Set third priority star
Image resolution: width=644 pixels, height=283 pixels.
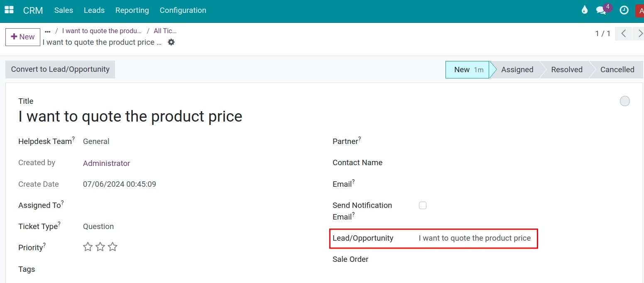(113, 247)
